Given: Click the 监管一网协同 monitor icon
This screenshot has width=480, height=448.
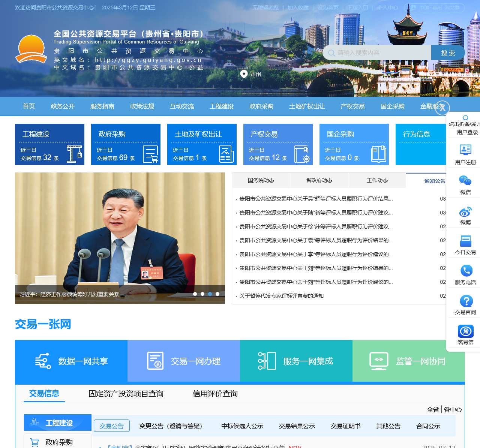Looking at the screenshot, I should [x=379, y=361].
